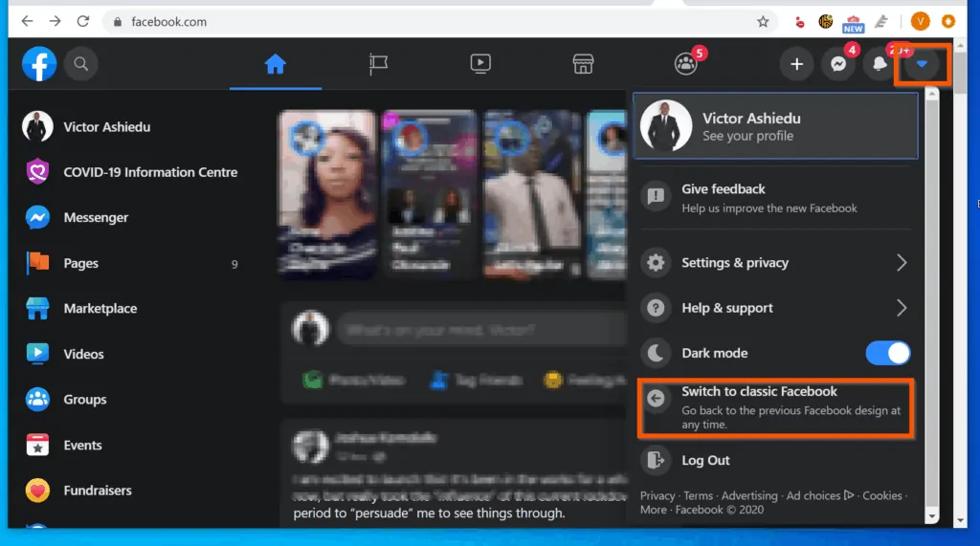Click browser back arrow

point(27,21)
